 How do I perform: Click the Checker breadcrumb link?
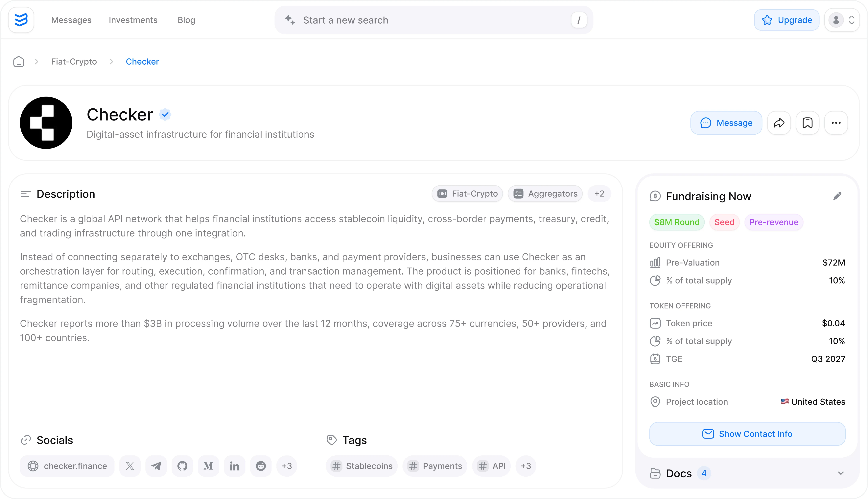[142, 62]
